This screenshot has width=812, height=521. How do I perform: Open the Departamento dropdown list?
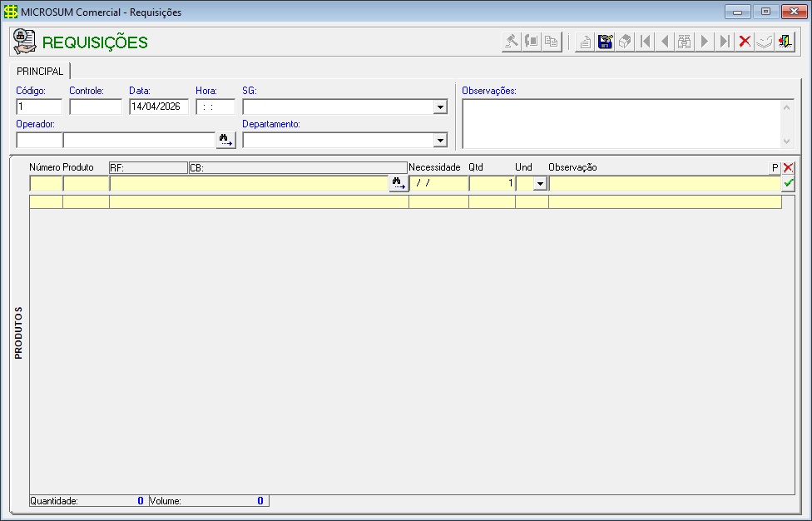pyautogui.click(x=440, y=140)
